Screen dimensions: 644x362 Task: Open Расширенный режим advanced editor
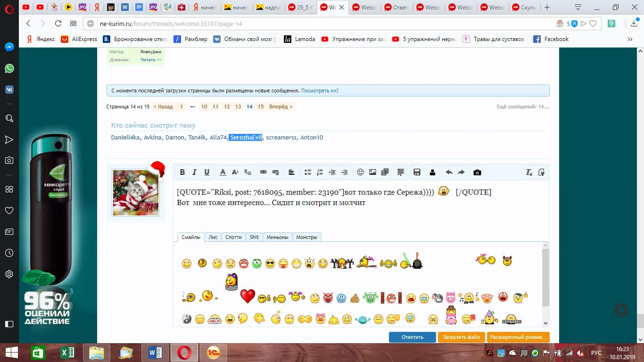click(x=519, y=337)
